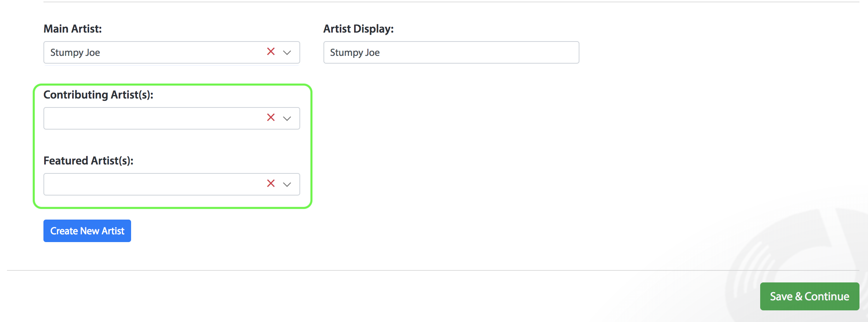Click the top divider line above Main Artist
868x322 pixels.
451,2
